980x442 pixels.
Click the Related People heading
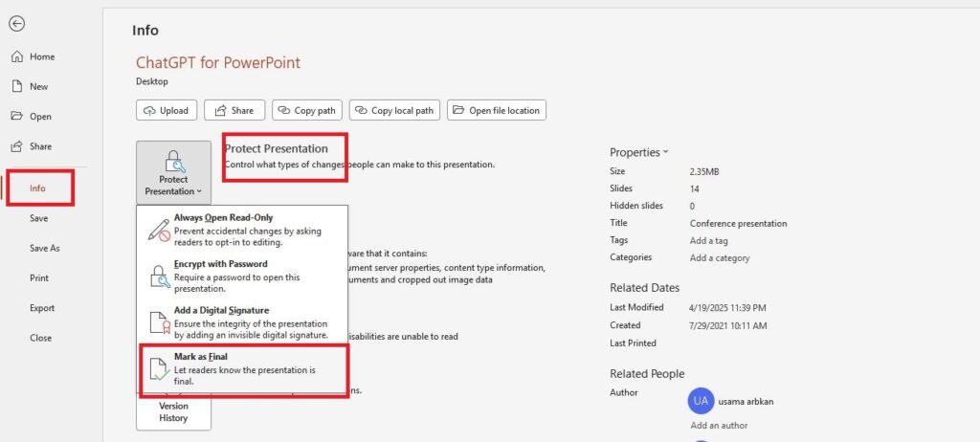(647, 374)
